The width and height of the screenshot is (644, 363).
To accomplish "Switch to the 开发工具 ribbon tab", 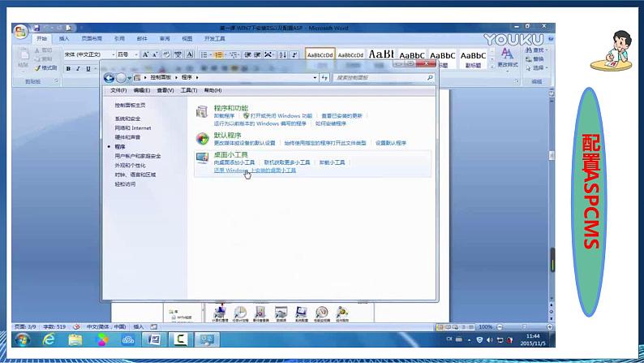I will click(x=215, y=39).
